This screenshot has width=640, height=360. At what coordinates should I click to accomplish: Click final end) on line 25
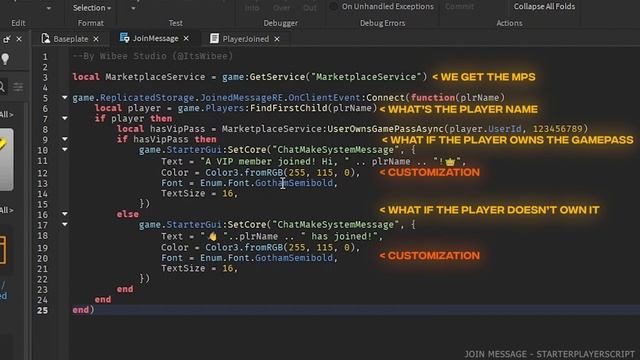pyautogui.click(x=83, y=310)
